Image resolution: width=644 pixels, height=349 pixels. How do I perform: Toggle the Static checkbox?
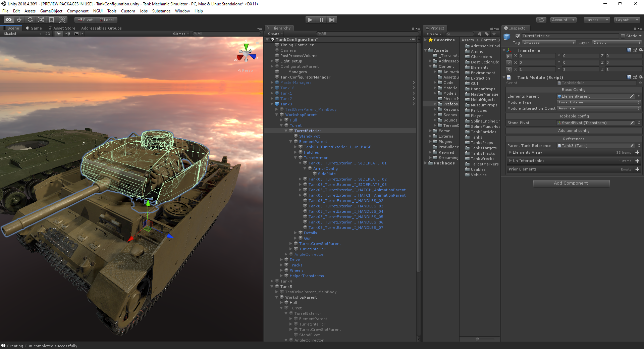click(623, 36)
